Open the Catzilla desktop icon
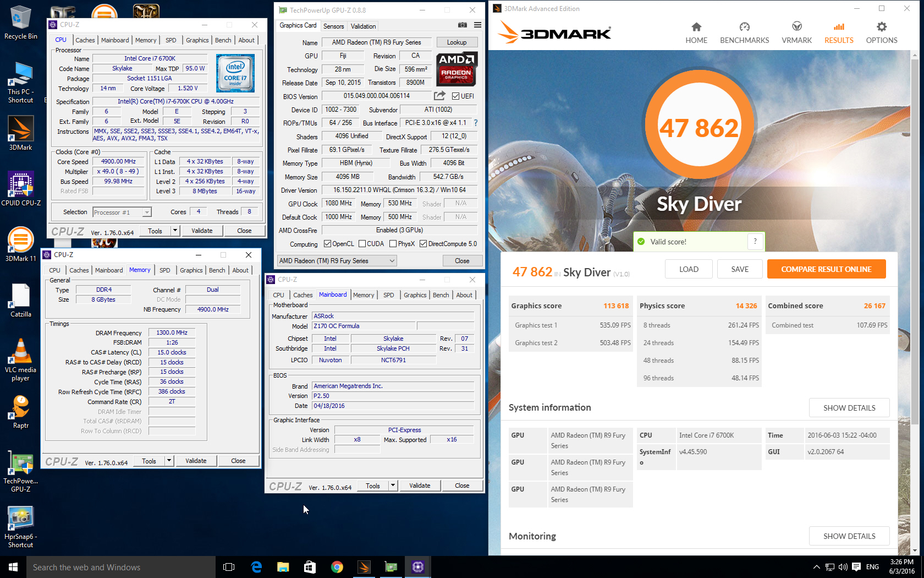 tap(20, 301)
